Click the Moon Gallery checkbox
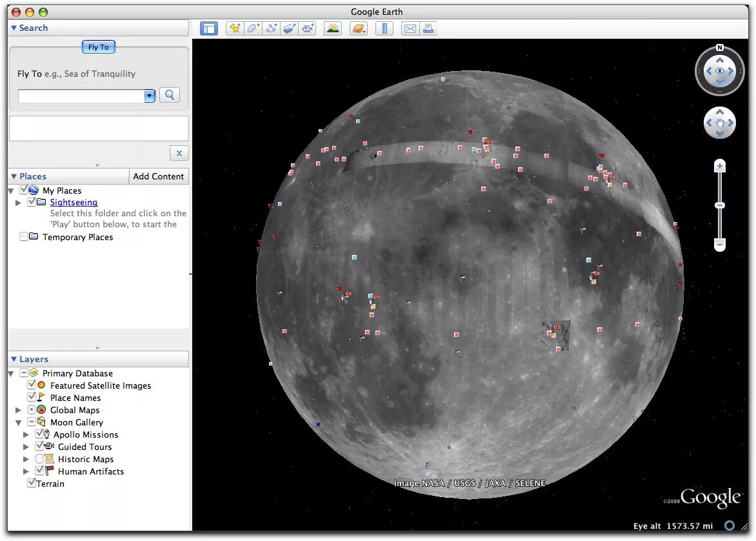 tap(32, 422)
